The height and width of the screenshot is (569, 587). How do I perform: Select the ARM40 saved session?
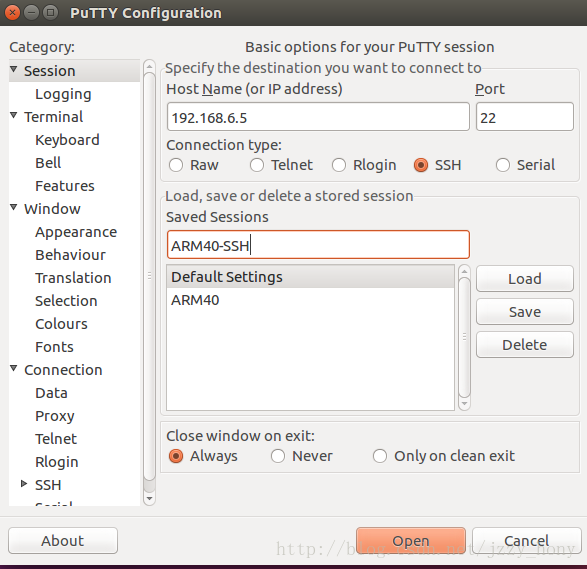click(310, 300)
